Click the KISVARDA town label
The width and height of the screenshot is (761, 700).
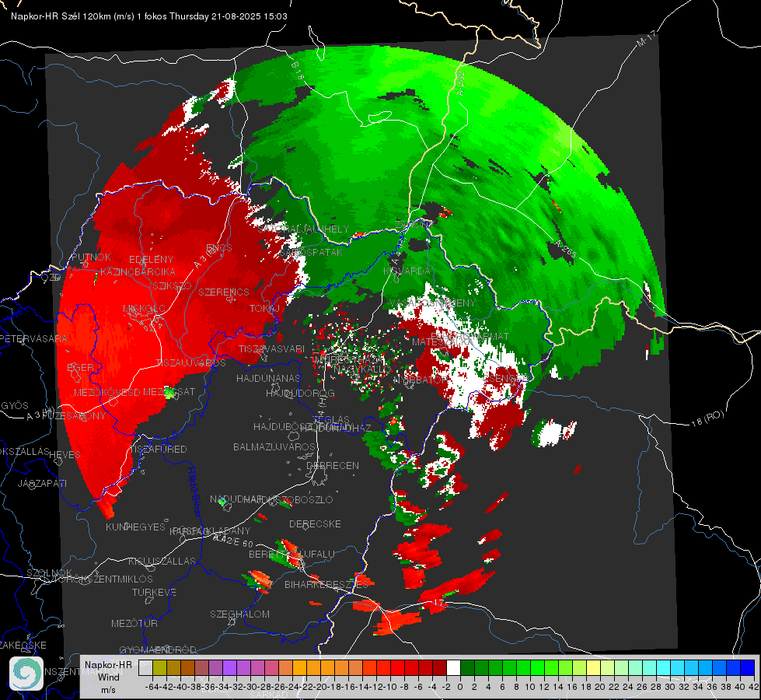(407, 271)
